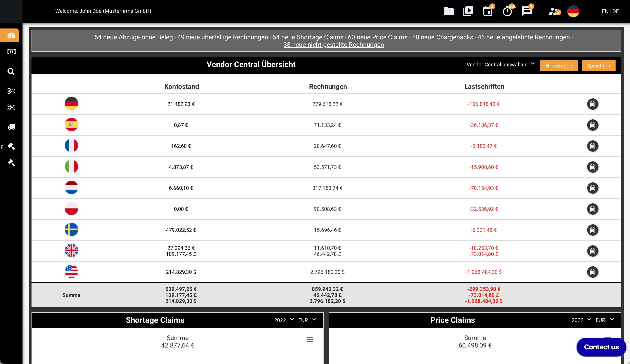Open the Shortage Claims chart hamburger menu
The height and width of the screenshot is (364, 630).
coord(310,339)
